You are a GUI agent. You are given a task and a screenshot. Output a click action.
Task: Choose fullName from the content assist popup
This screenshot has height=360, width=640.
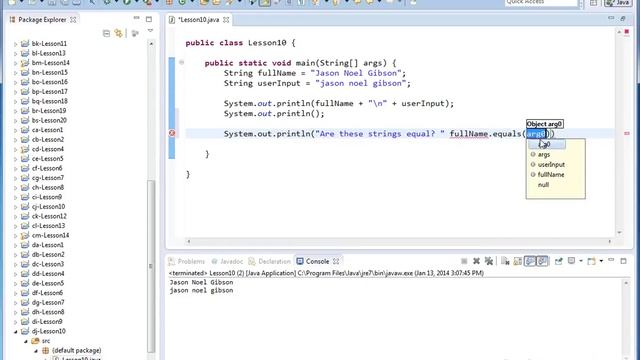[x=551, y=174]
